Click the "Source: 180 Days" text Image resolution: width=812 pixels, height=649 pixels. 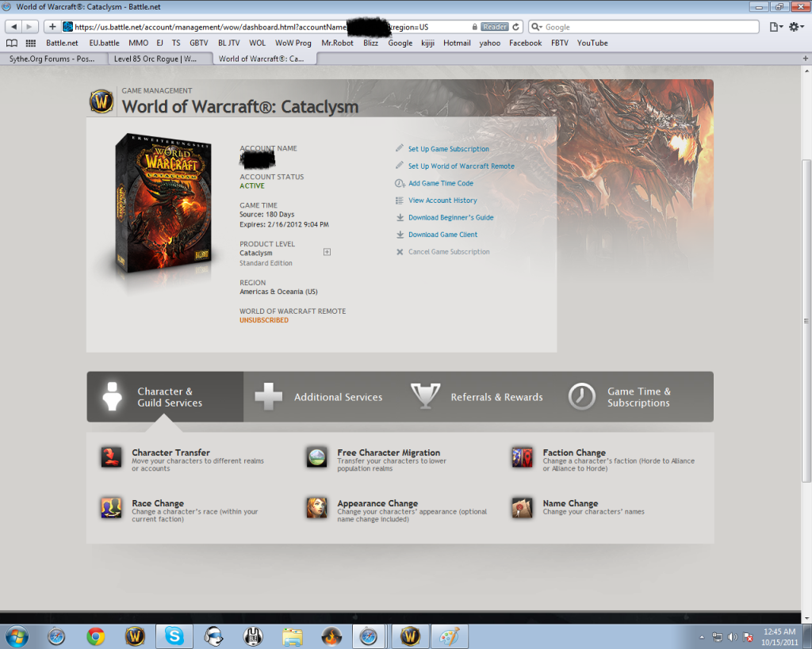pos(266,214)
